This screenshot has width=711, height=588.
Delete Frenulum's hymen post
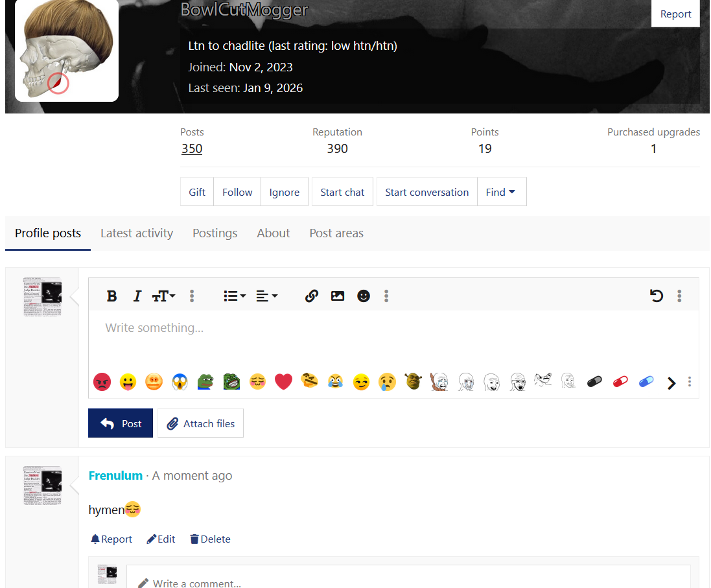210,539
